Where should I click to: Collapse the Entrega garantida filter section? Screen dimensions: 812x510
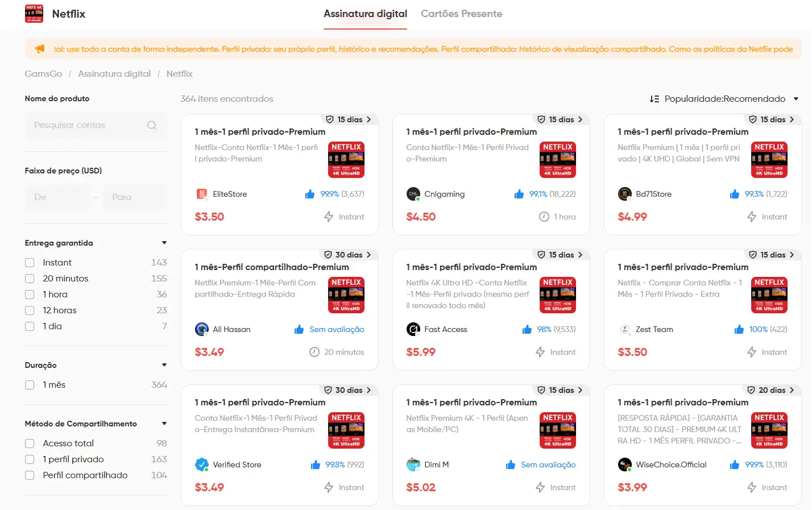164,243
